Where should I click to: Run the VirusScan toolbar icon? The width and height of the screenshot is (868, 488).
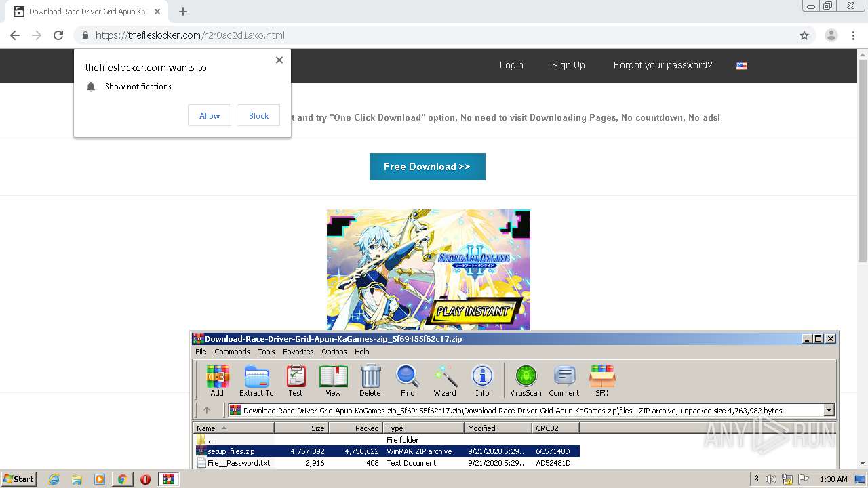click(526, 380)
